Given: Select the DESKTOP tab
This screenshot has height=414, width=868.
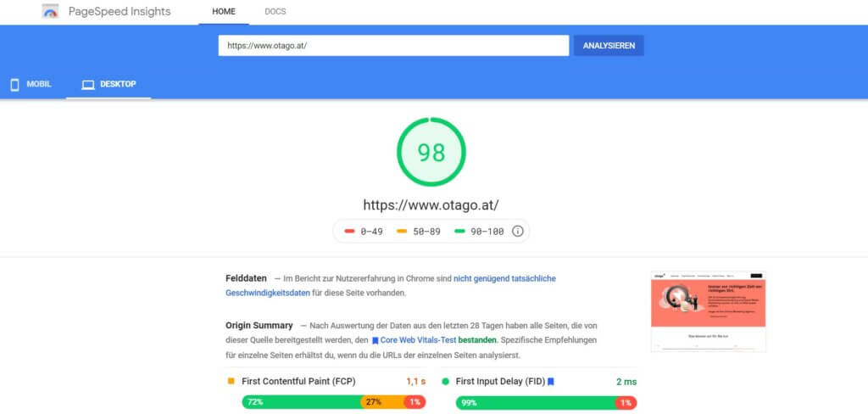Looking at the screenshot, I should point(108,84).
